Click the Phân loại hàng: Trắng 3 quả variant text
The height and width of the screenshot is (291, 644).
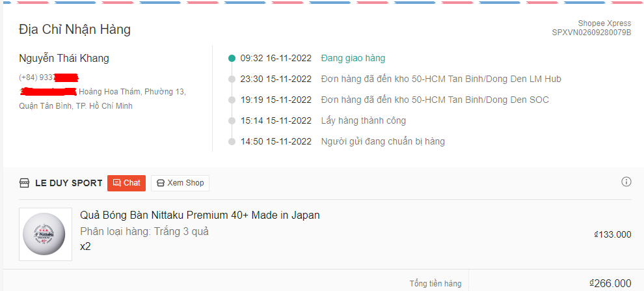[x=144, y=231]
